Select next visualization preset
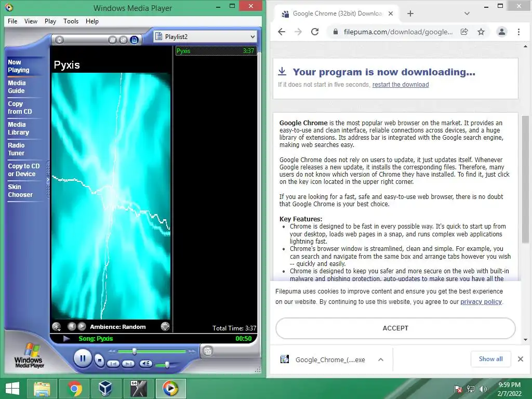This screenshot has width=532, height=399. point(82,326)
